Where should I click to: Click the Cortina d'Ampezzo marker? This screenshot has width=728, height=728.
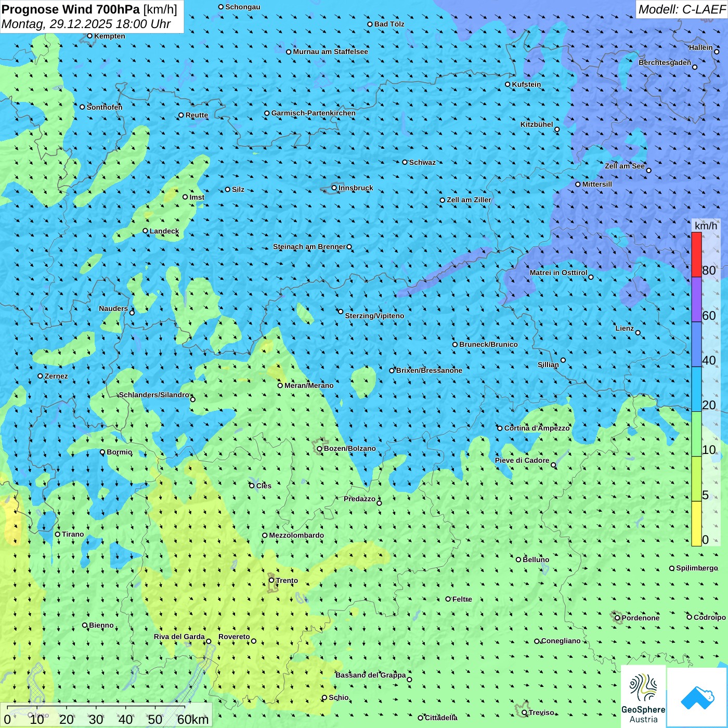pos(500,428)
